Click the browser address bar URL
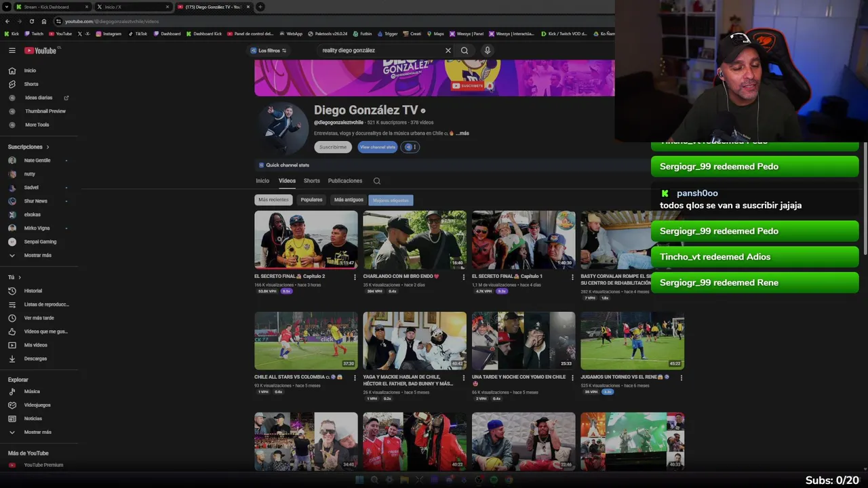The height and width of the screenshot is (488, 868). tap(112, 22)
